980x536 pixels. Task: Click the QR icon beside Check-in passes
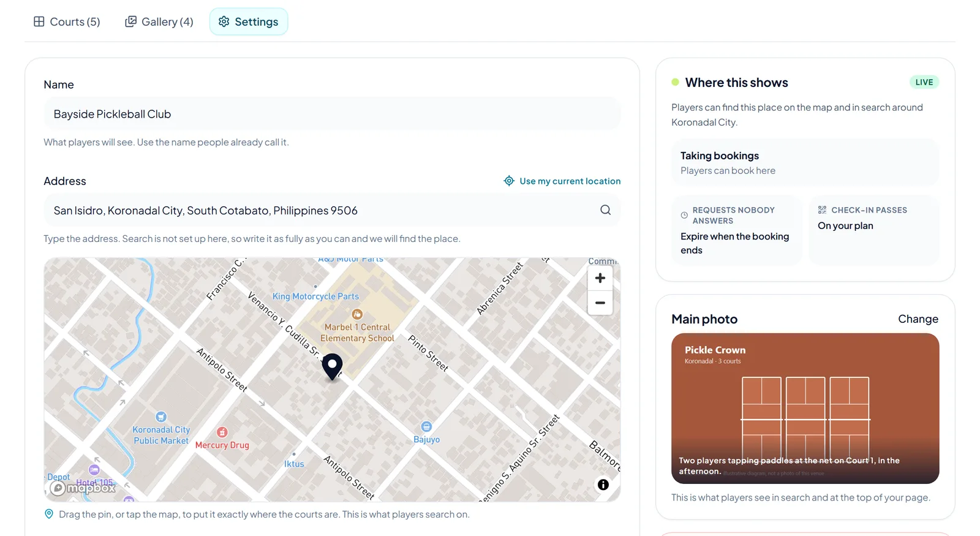(x=822, y=209)
